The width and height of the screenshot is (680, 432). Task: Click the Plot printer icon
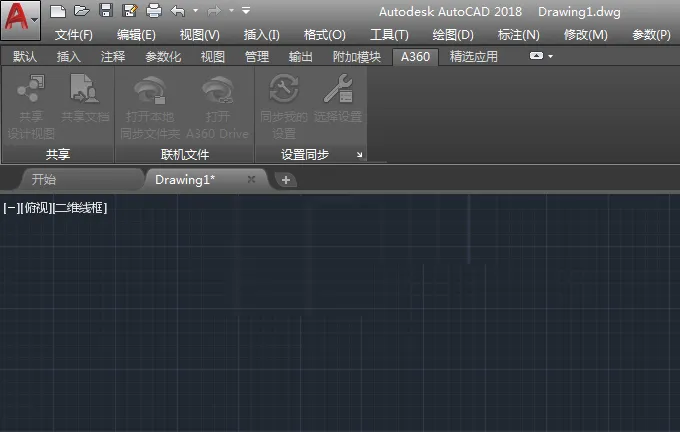[154, 10]
